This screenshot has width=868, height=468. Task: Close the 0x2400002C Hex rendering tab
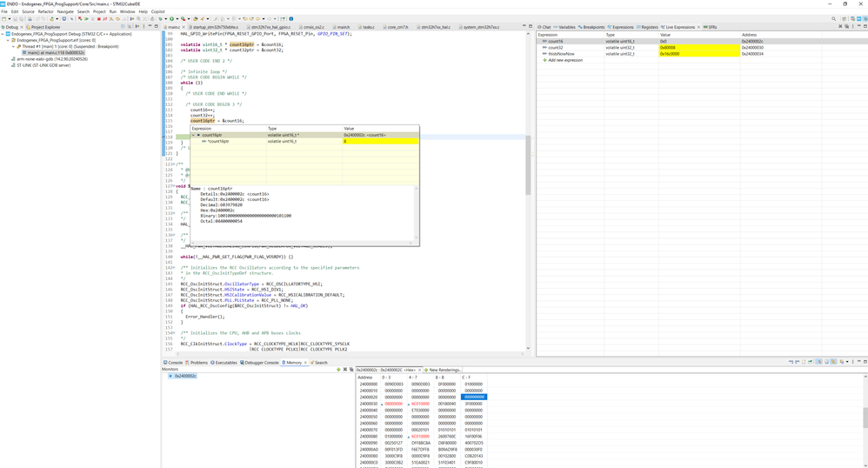click(x=419, y=370)
